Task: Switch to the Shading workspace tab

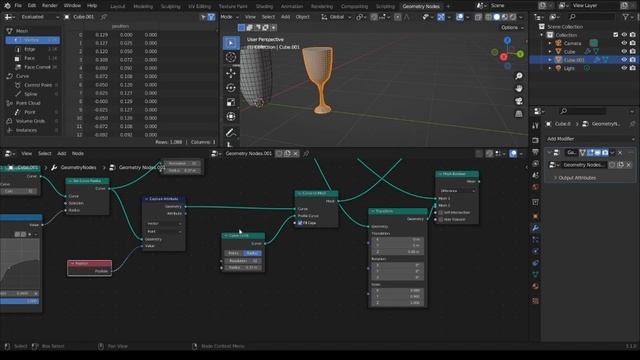Action: (x=264, y=6)
